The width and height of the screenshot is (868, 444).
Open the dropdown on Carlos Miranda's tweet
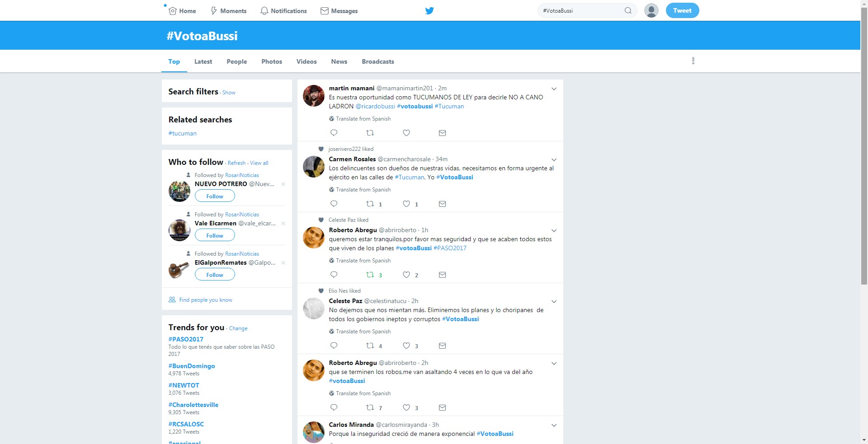[554, 425]
